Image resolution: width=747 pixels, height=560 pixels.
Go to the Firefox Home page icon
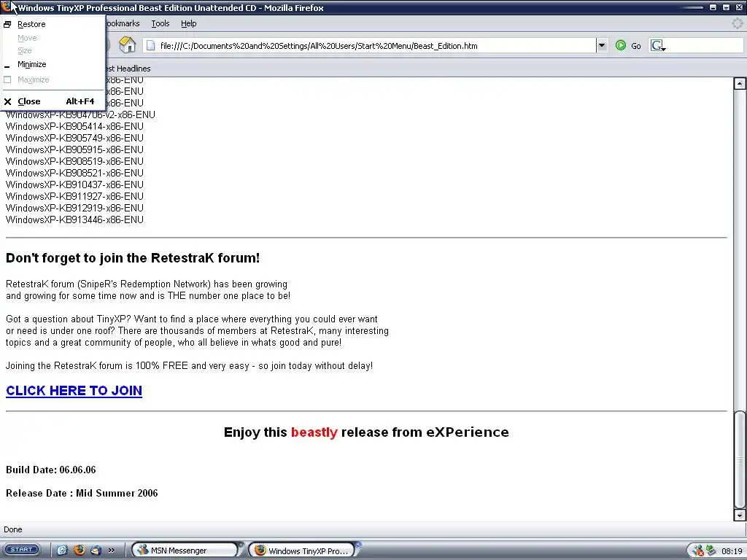(127, 45)
